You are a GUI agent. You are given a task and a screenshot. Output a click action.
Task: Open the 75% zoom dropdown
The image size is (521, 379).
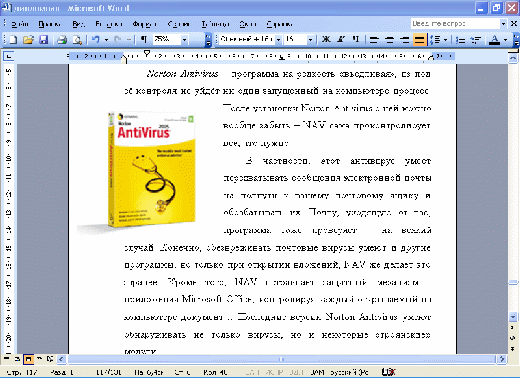[x=184, y=40]
